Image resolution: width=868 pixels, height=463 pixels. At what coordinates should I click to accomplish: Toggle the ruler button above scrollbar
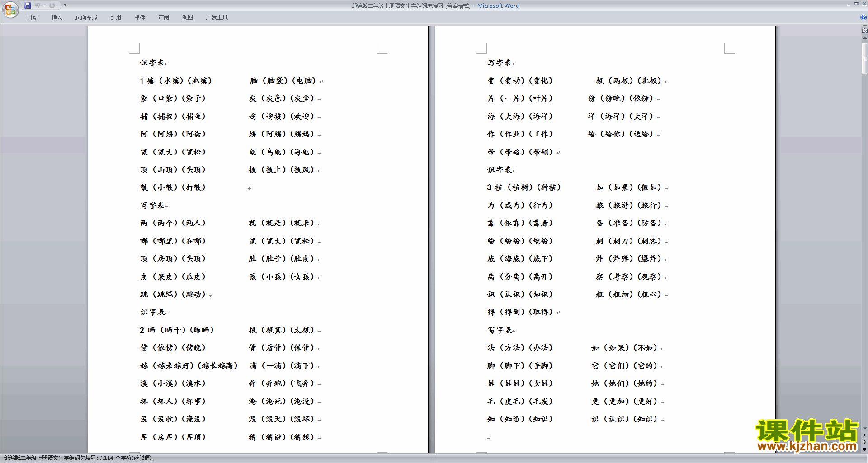[864, 31]
